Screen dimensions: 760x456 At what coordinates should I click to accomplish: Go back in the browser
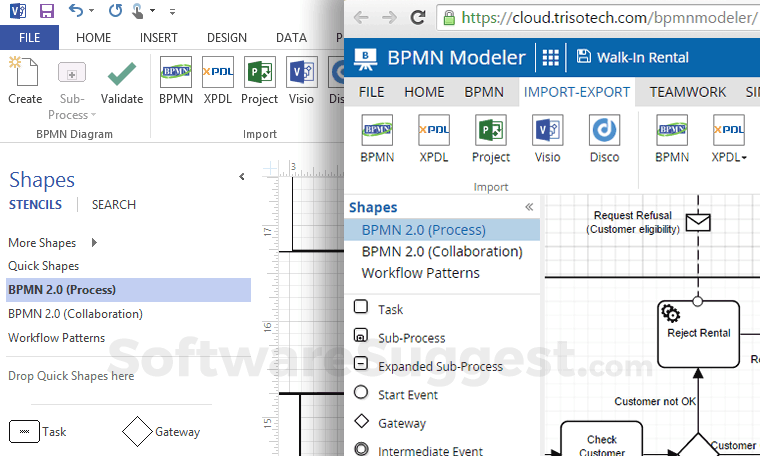[361, 17]
